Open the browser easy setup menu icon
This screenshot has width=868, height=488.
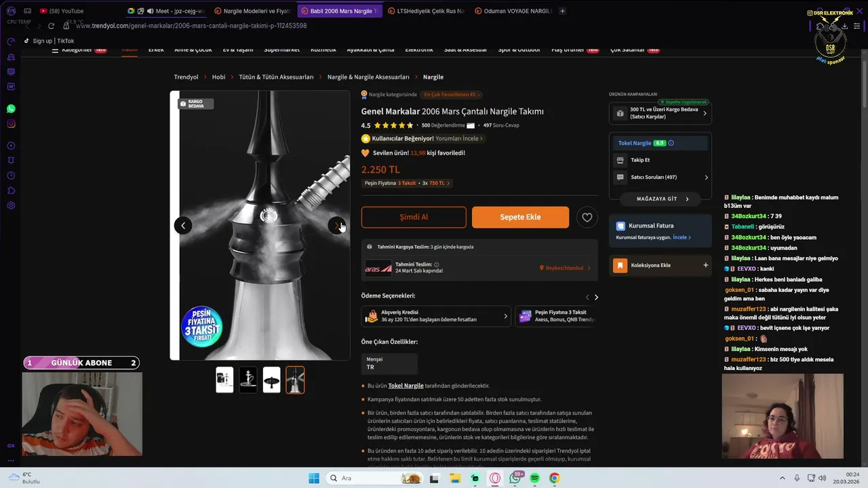(x=857, y=26)
